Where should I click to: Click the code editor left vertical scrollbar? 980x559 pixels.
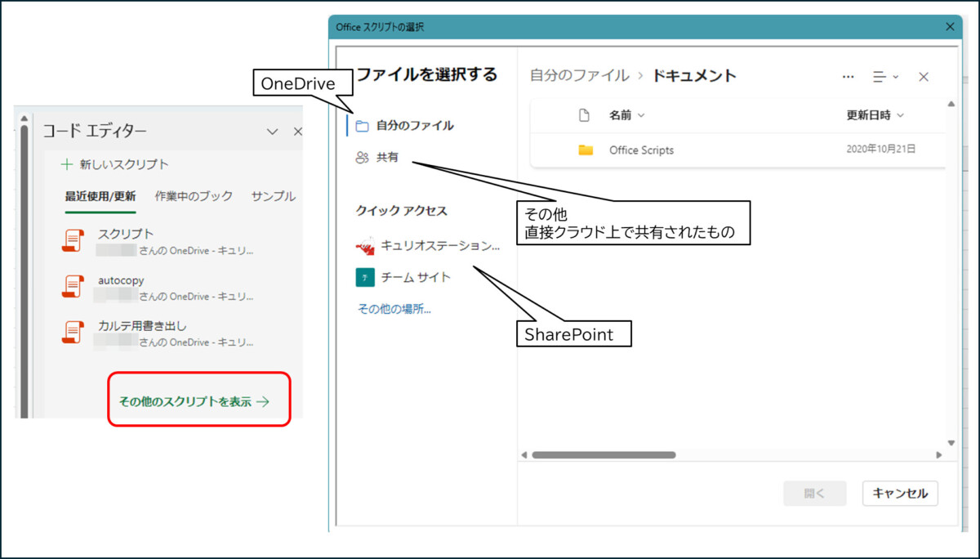click(24, 270)
